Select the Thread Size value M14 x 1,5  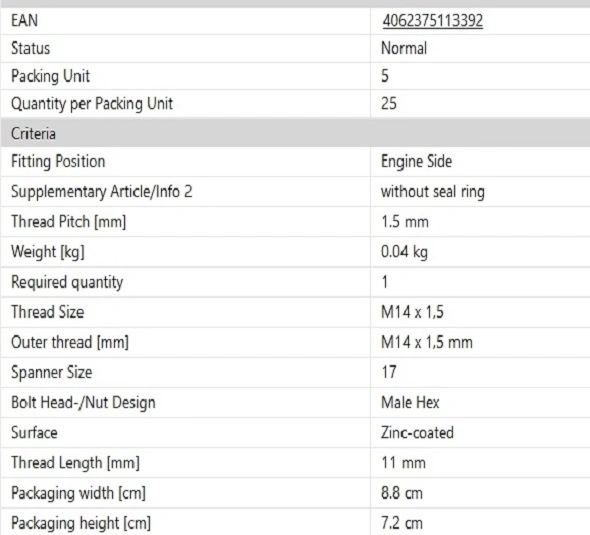(412, 312)
